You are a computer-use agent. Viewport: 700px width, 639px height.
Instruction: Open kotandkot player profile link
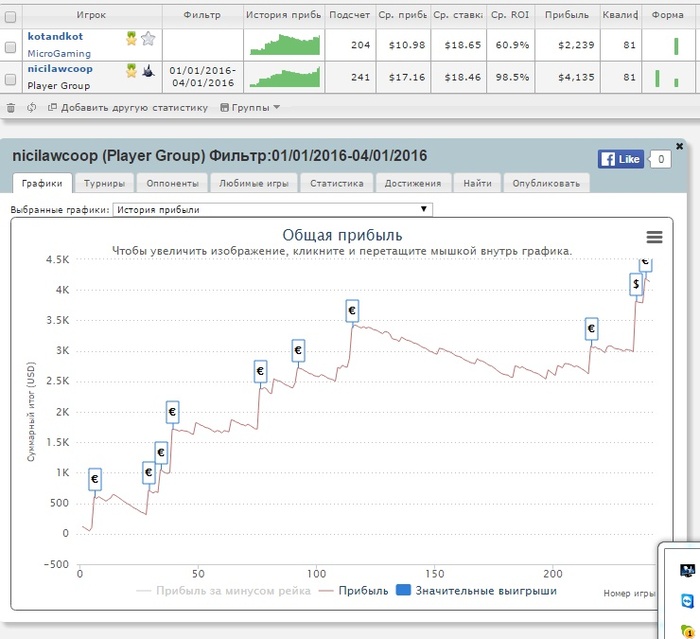pyautogui.click(x=55, y=36)
